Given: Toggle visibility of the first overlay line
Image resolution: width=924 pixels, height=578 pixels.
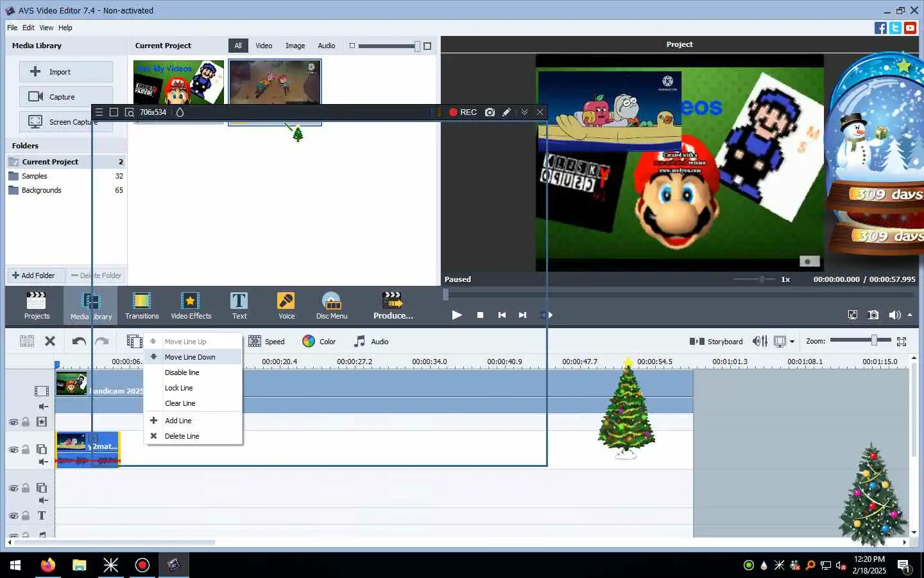Looking at the screenshot, I should [13, 450].
